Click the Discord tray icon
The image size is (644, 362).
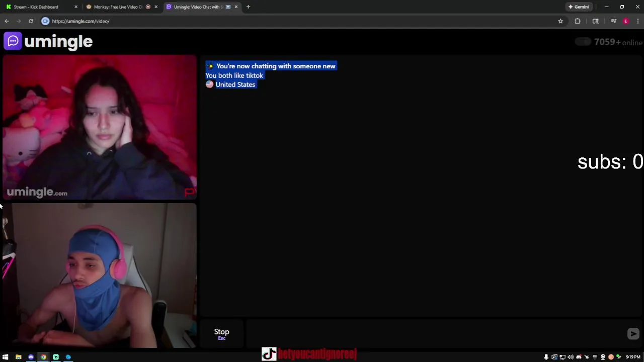click(x=579, y=357)
